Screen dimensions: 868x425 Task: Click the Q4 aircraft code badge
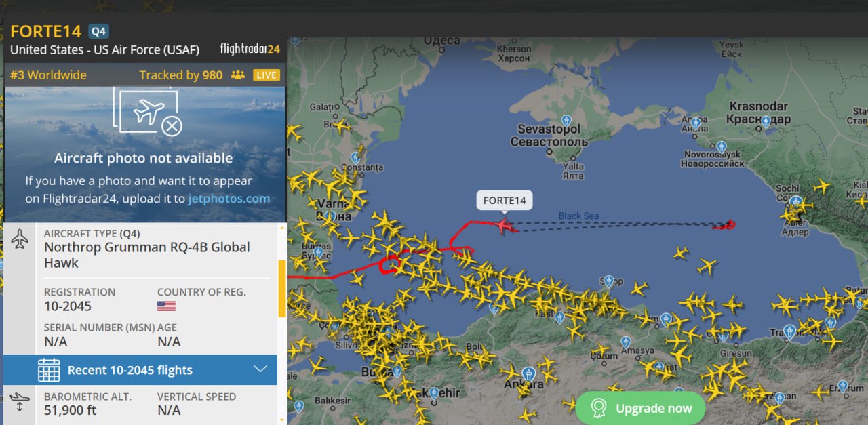[x=98, y=31]
